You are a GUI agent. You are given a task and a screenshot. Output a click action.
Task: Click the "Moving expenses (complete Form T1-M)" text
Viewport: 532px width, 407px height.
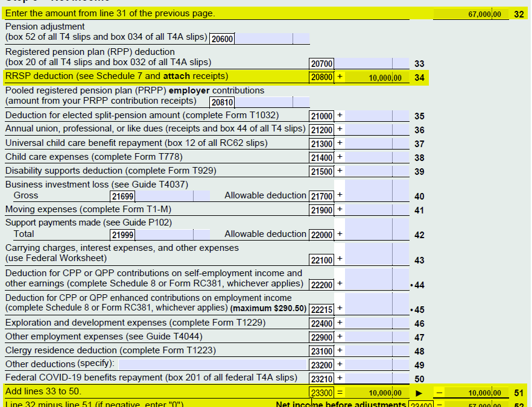point(88,209)
